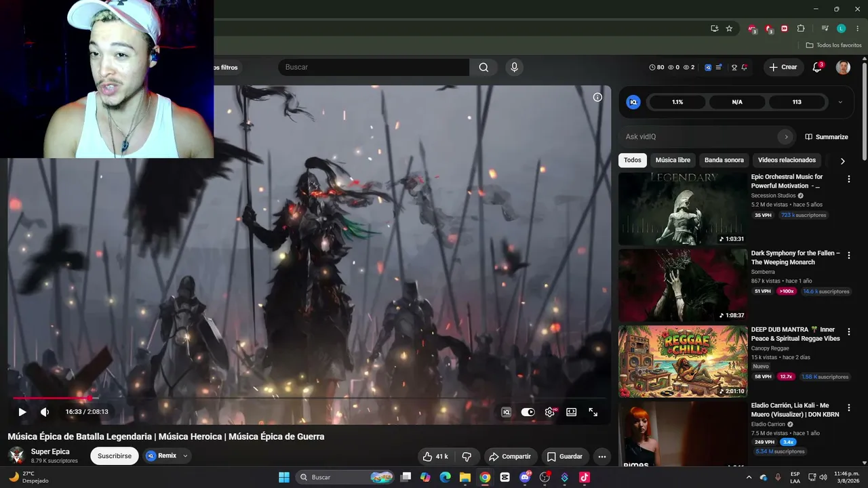This screenshot has width=868, height=488.
Task: Click the YouTube Buscar search field
Action: point(374,67)
